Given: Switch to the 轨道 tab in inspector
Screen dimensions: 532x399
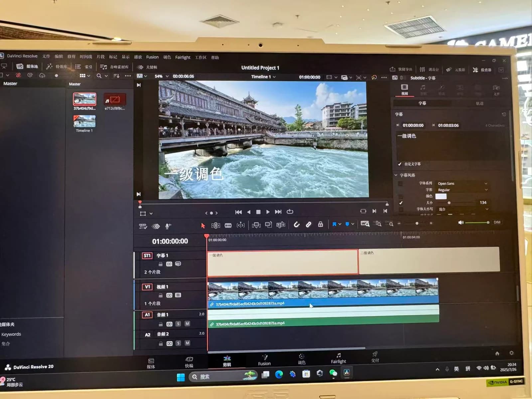Looking at the screenshot, I should point(479,103).
